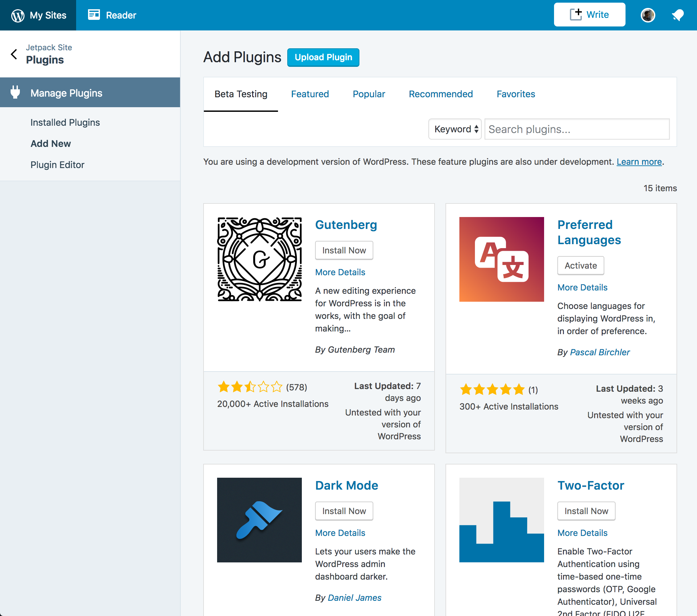The width and height of the screenshot is (697, 616).
Task: Click the 'By Gutenberg Team' text
Action: (x=355, y=350)
